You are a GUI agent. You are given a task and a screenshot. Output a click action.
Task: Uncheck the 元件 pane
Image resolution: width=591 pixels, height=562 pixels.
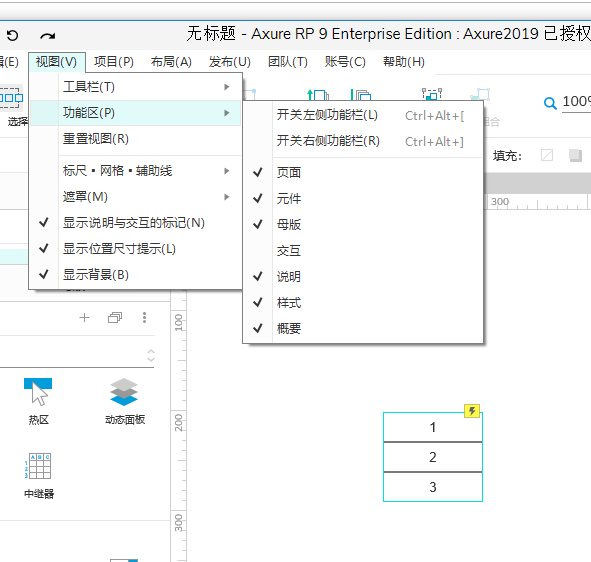(363, 198)
